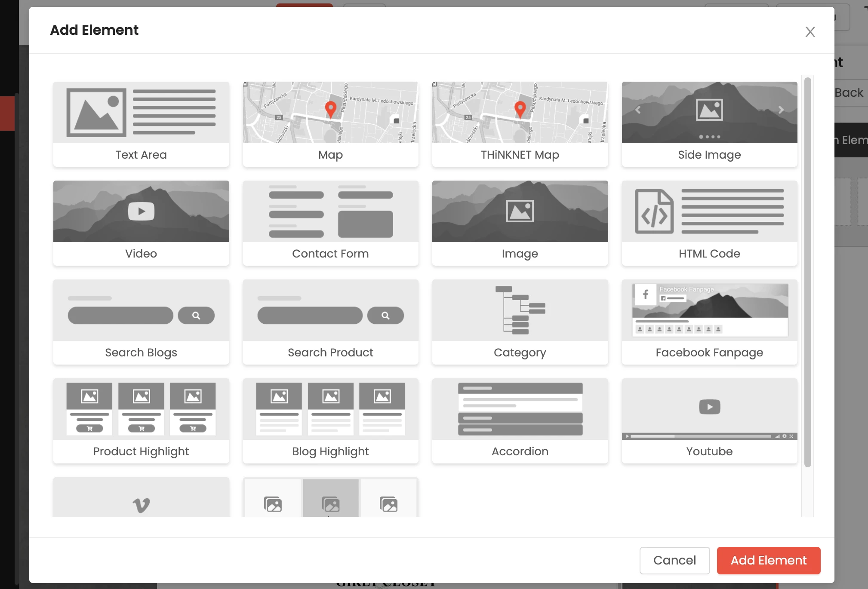
Task: Select the Text Area element tile
Action: tap(141, 124)
